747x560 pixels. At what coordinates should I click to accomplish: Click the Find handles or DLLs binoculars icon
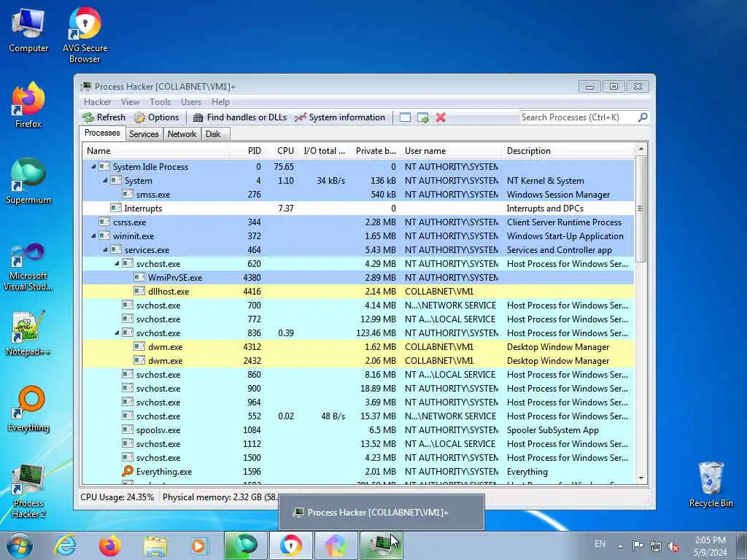tap(198, 117)
